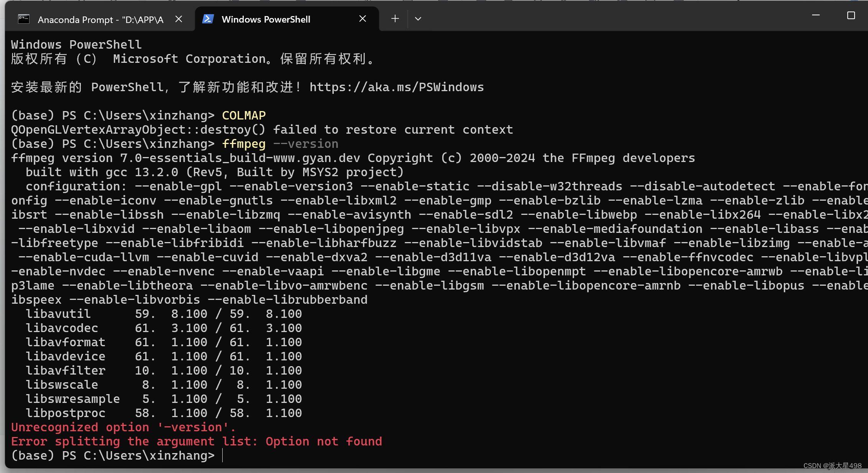868x473 pixels.
Task: Select the Windows PowerShell tab
Action: click(266, 20)
